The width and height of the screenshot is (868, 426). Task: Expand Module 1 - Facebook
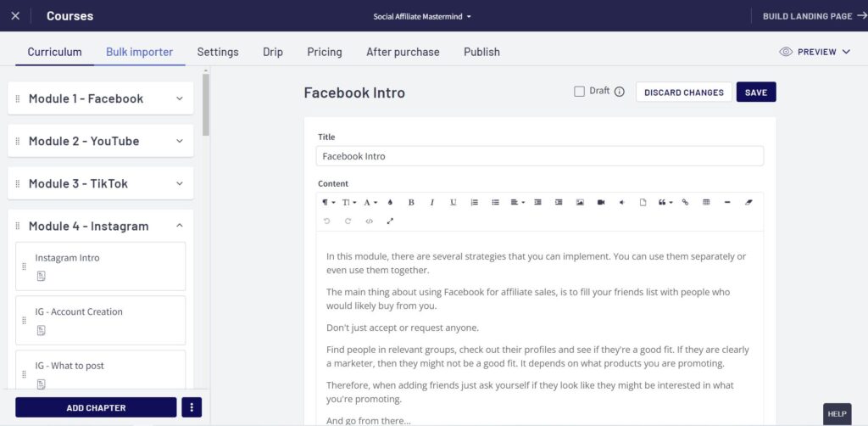click(180, 98)
